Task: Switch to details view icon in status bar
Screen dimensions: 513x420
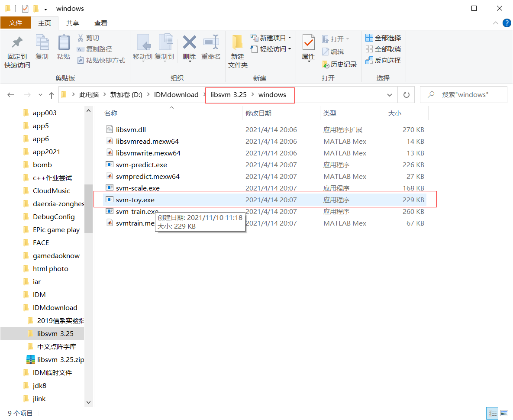Action: point(492,413)
